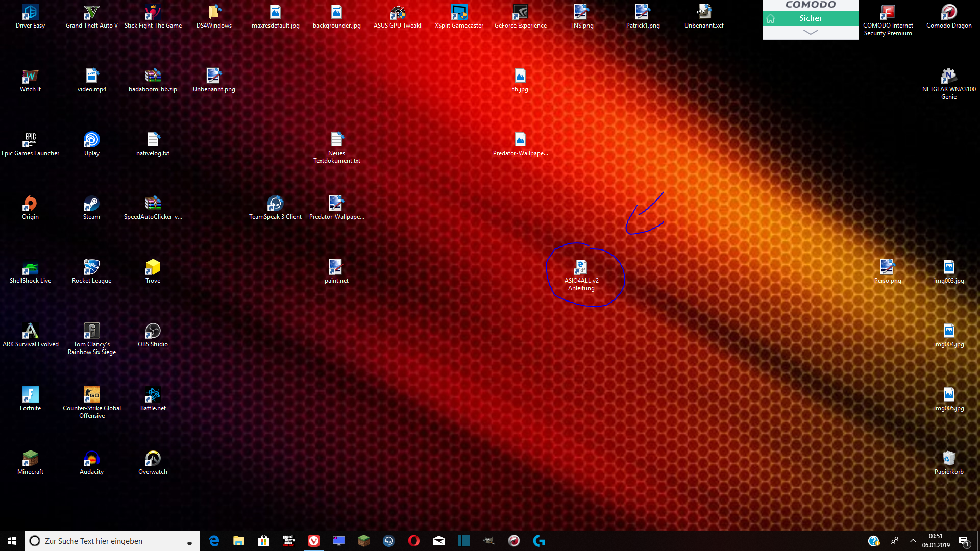Image resolution: width=980 pixels, height=551 pixels.
Task: Expand the COMODO widget chevron
Action: [811, 32]
